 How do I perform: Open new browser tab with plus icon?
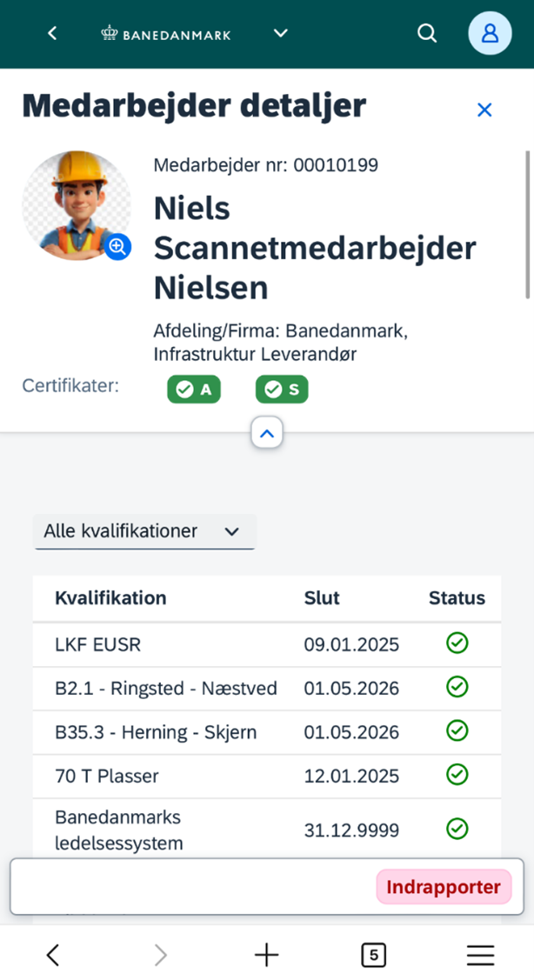[266, 955]
